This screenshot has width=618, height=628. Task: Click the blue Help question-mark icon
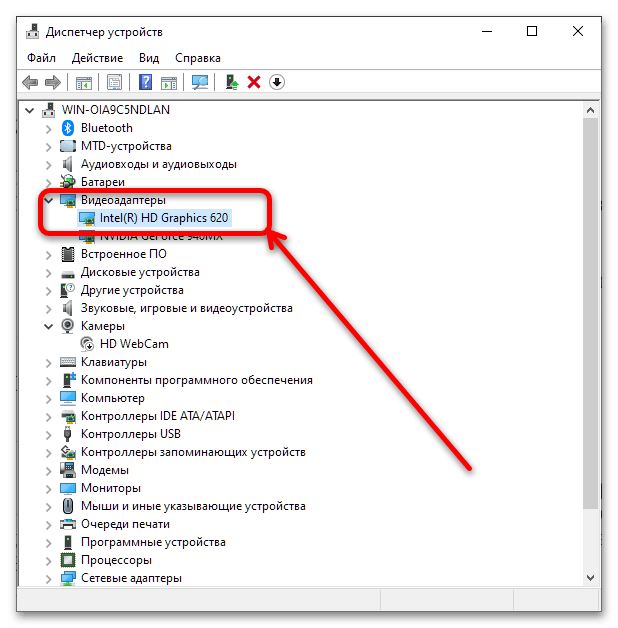coord(145,82)
